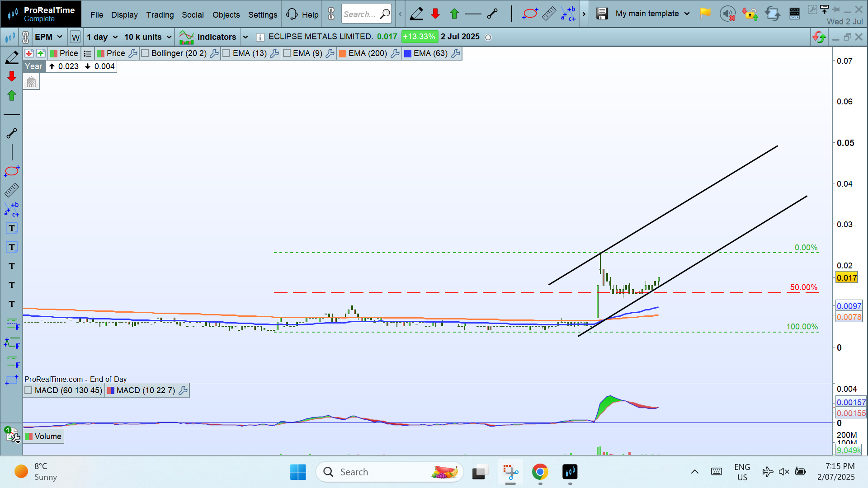Click the yellow flag alerts icon
The height and width of the screenshot is (488, 868).
click(x=705, y=14)
